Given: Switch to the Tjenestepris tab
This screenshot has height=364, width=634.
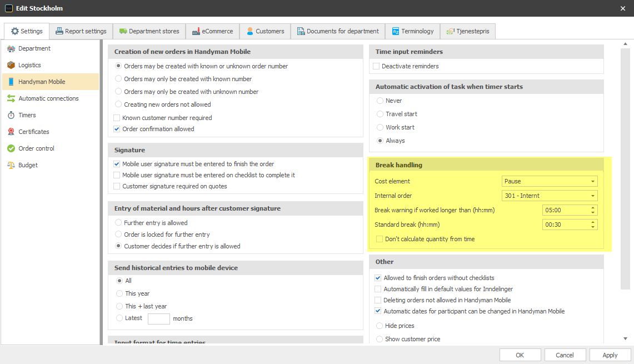Looking at the screenshot, I should point(468,31).
